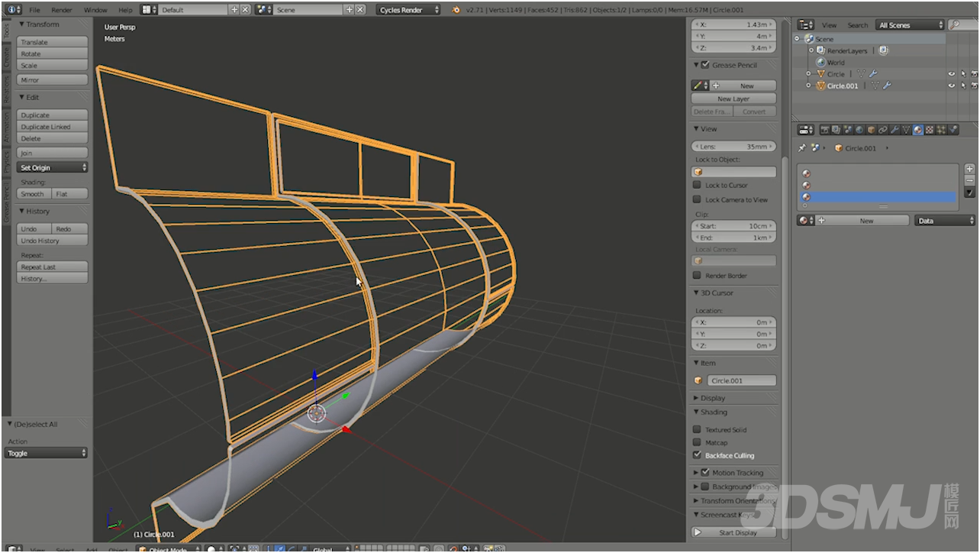Click the Start Display button
Image resolution: width=980 pixels, height=553 pixels.
[733, 532]
